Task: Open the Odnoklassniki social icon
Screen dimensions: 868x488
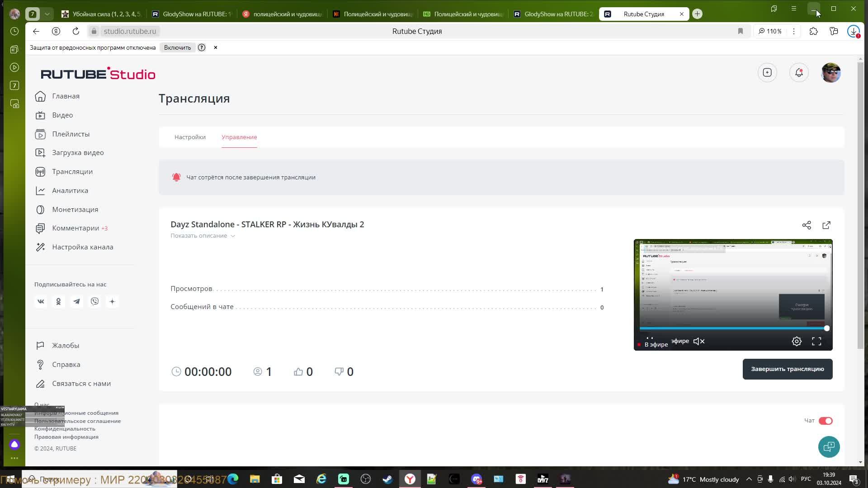Action: pyautogui.click(x=58, y=301)
